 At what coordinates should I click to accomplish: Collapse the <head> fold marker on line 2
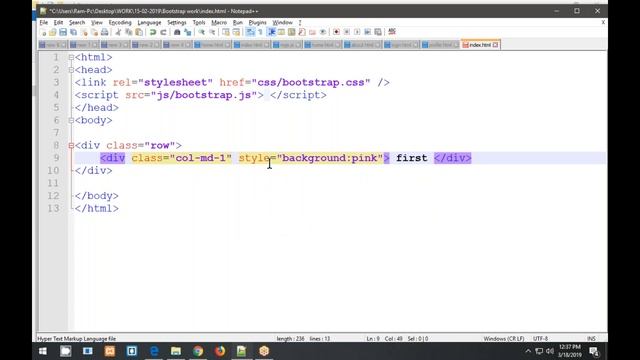coord(71,70)
